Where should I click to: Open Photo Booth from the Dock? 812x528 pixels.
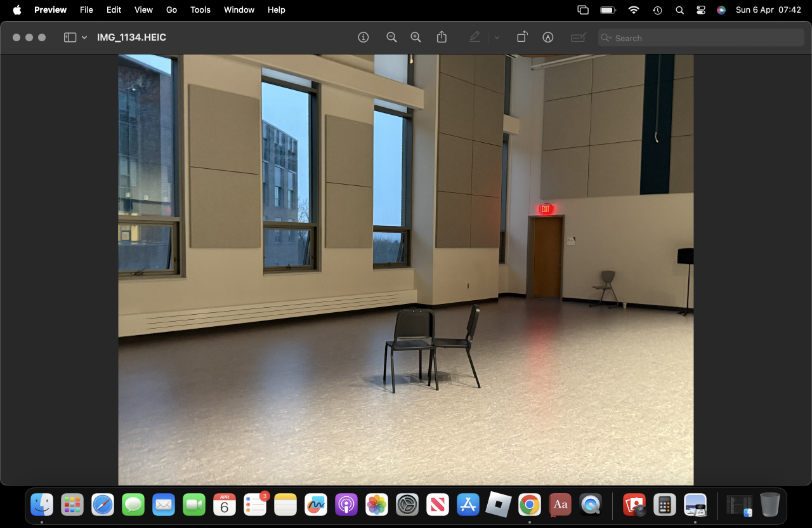click(x=634, y=505)
